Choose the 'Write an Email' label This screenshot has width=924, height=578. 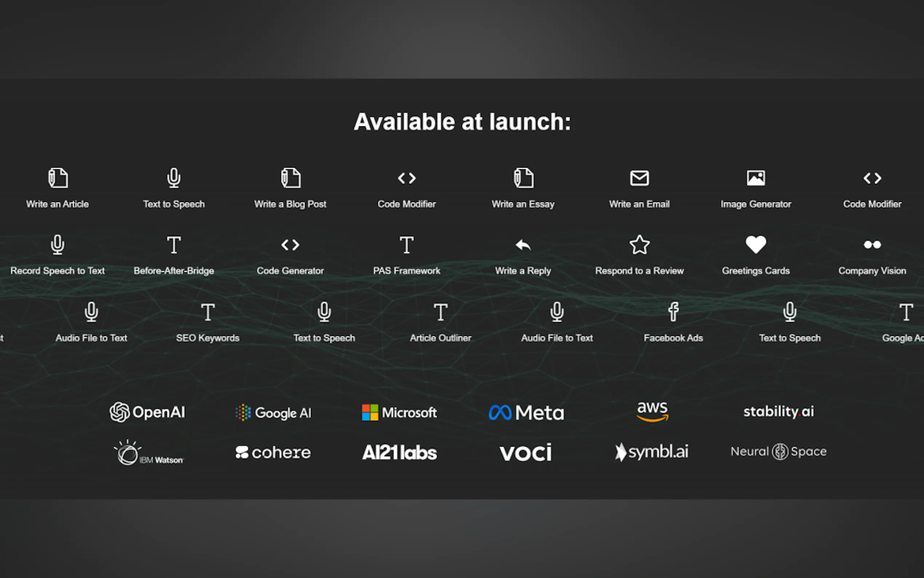coord(640,204)
